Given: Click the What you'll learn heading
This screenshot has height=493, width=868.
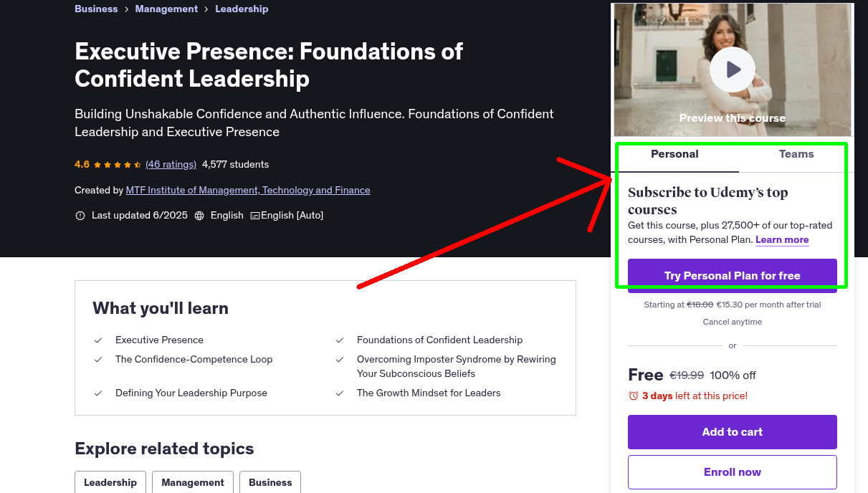Looking at the screenshot, I should click(x=161, y=308).
